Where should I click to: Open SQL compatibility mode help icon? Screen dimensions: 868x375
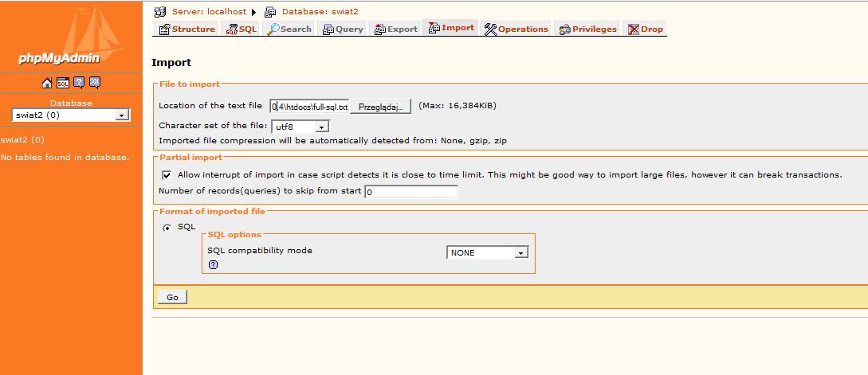tap(213, 265)
